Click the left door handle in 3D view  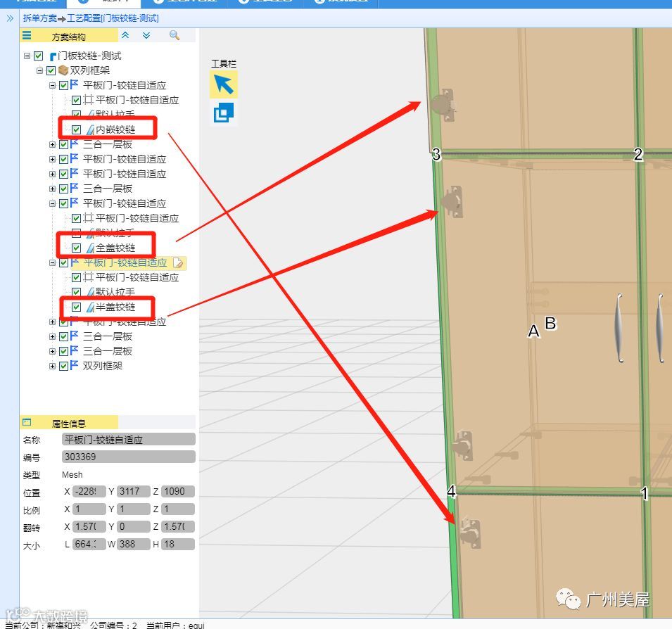(619, 328)
